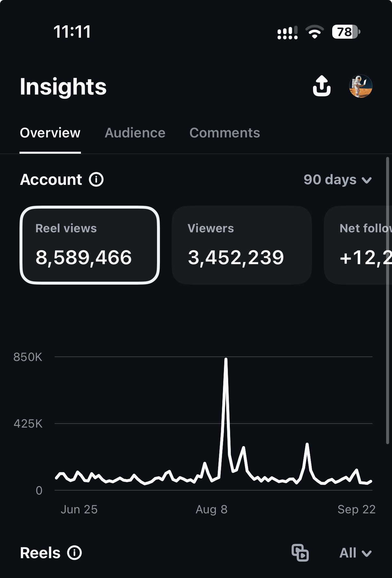Click the vertical scrollbar

pyautogui.click(x=387, y=301)
